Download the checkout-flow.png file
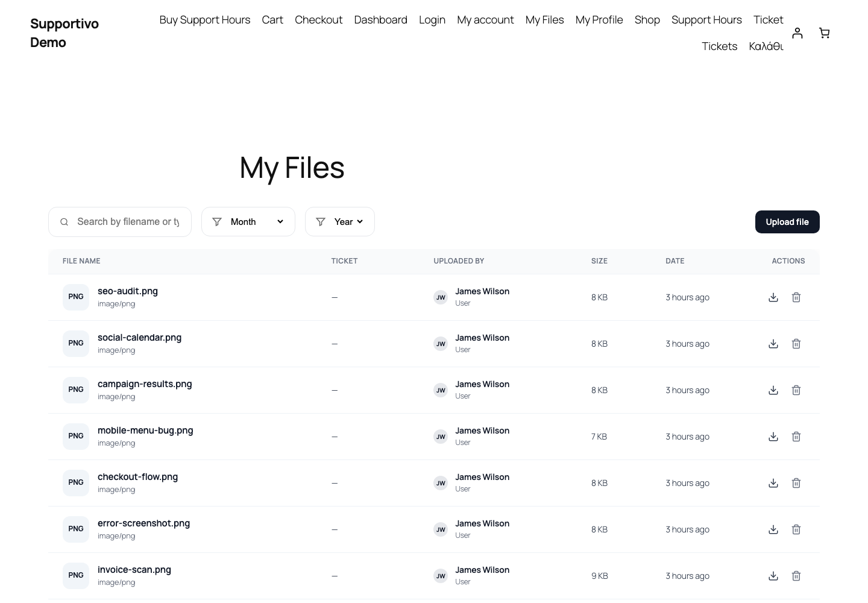The width and height of the screenshot is (868, 603). tap(773, 483)
